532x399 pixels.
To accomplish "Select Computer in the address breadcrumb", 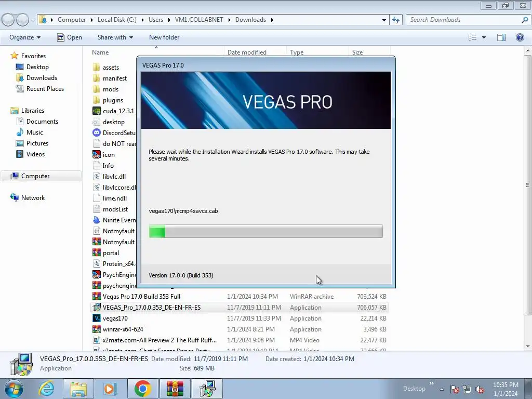I will (x=72, y=20).
